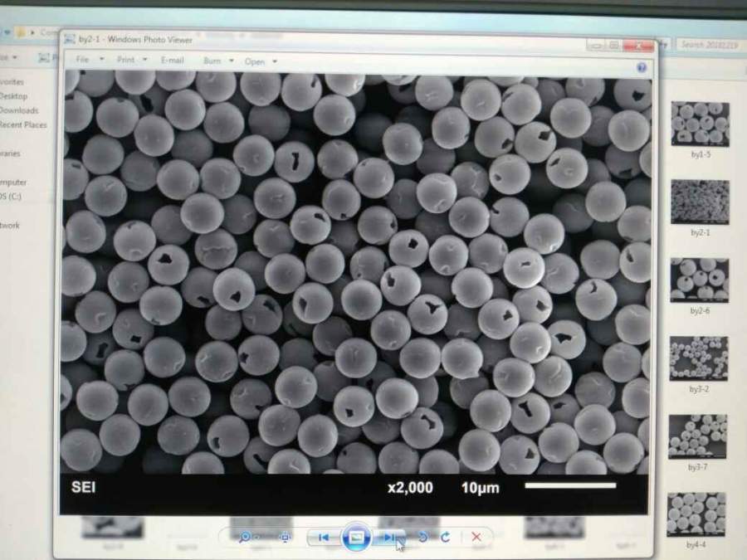Open the Burn dropdown

(x=217, y=61)
